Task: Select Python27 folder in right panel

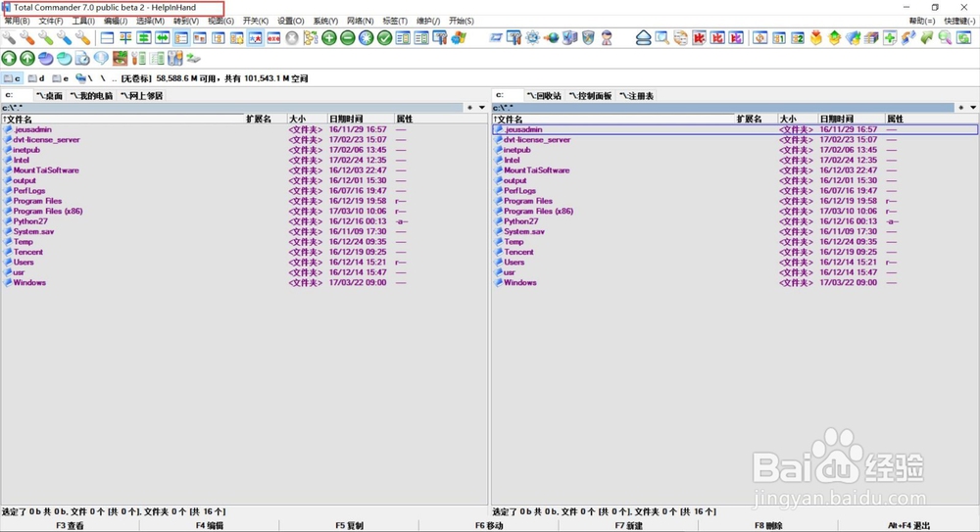Action: point(735,221)
